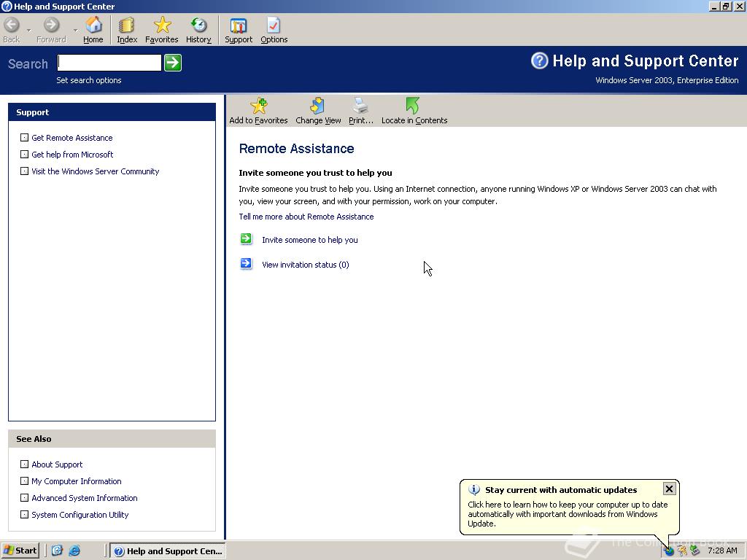
Task: Click blue arrow icon beside View invitation status
Action: [x=246, y=263]
